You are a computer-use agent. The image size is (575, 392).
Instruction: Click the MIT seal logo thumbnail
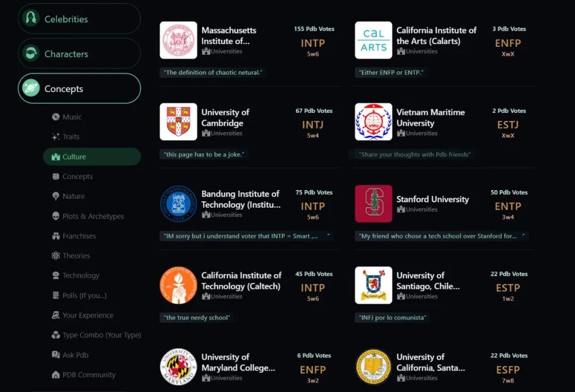pyautogui.click(x=178, y=40)
